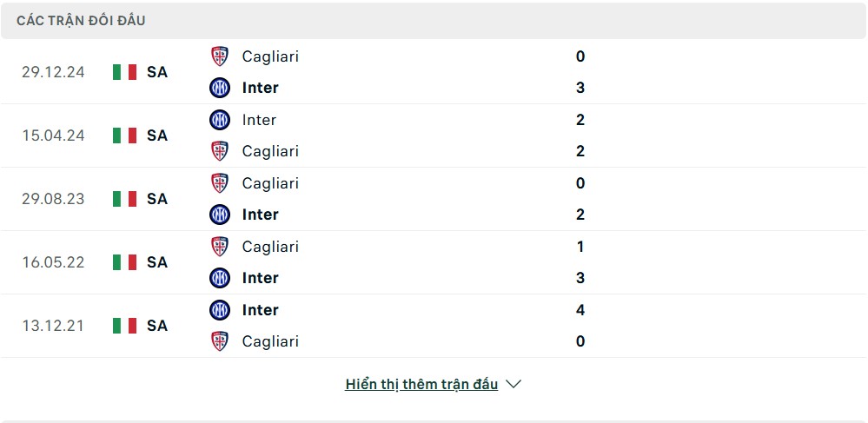The width and height of the screenshot is (868, 423).
Task: Open Inter team name in 13.12.21 match
Action: [x=260, y=309]
